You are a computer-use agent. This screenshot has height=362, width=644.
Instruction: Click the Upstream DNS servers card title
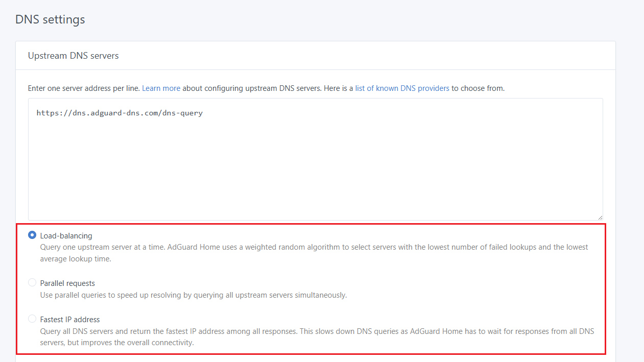[73, 56]
